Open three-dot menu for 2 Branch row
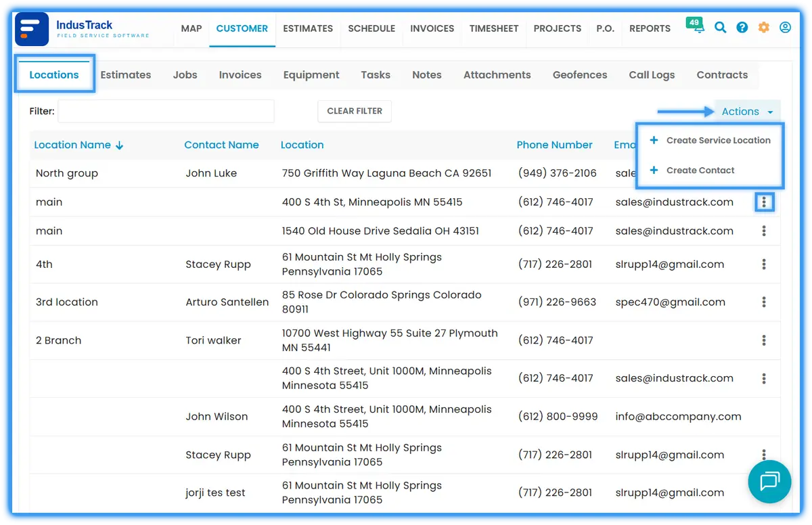Image resolution: width=812 pixels, height=525 pixels. [764, 340]
